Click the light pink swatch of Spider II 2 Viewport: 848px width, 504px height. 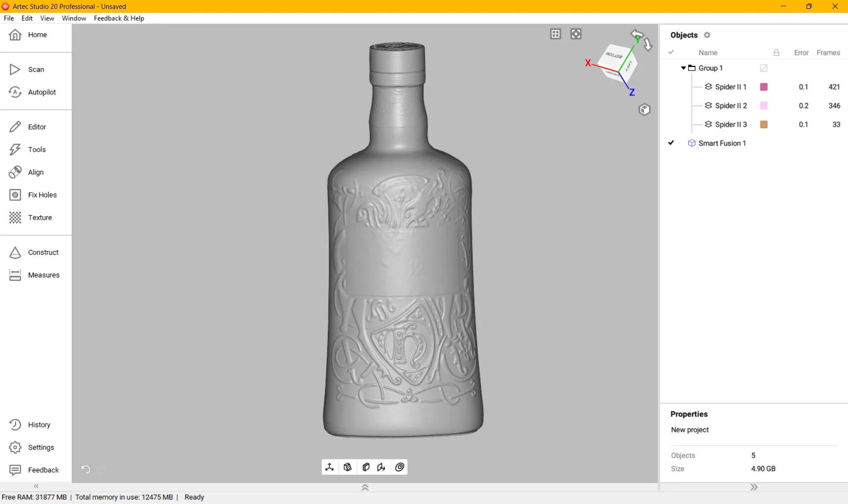coord(764,106)
